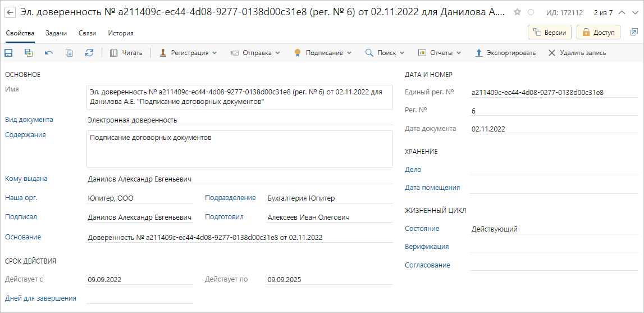Viewport: 644px width, 313px height.
Task: Click the Основание field value
Action: [239, 237]
